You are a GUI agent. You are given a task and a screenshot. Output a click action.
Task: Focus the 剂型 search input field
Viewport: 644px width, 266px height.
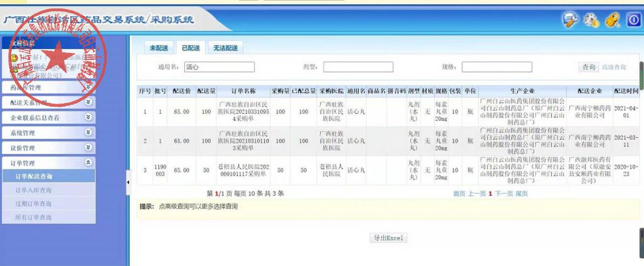coord(358,67)
